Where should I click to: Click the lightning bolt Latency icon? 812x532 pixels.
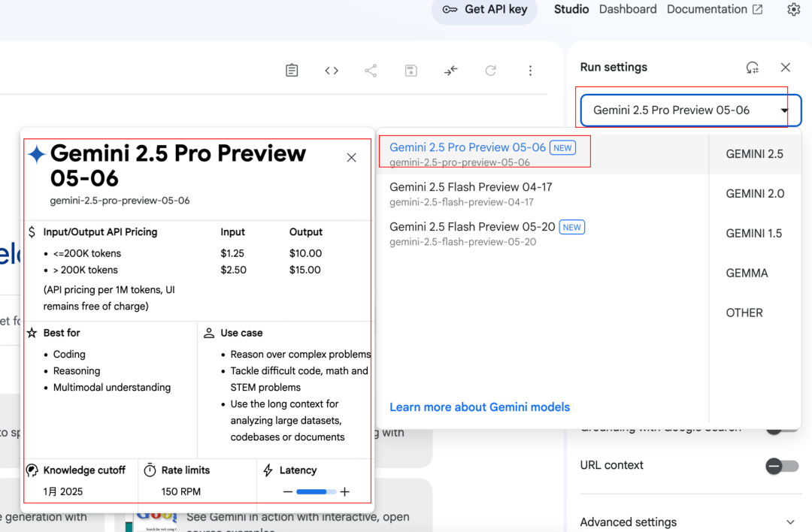click(x=268, y=470)
